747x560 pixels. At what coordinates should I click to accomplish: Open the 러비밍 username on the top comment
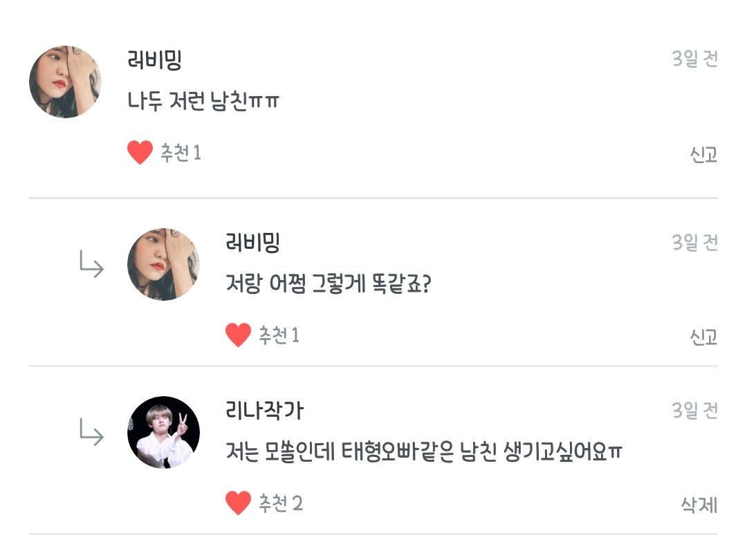pos(155,60)
